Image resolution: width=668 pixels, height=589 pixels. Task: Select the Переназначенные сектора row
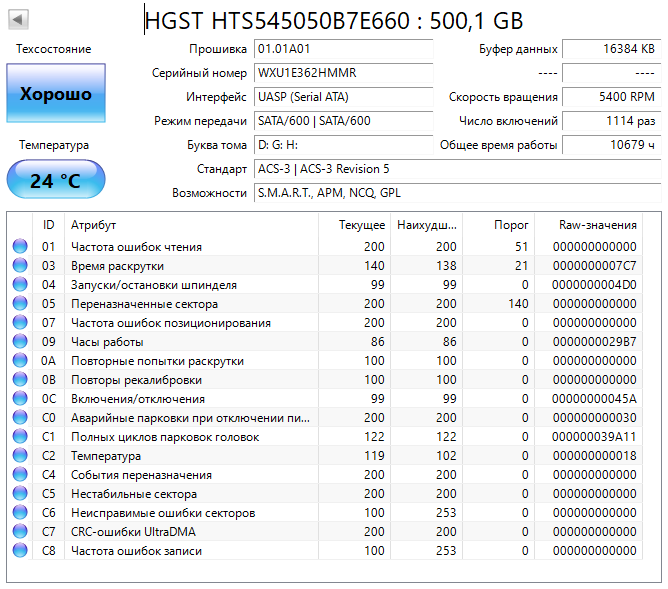click(x=326, y=304)
